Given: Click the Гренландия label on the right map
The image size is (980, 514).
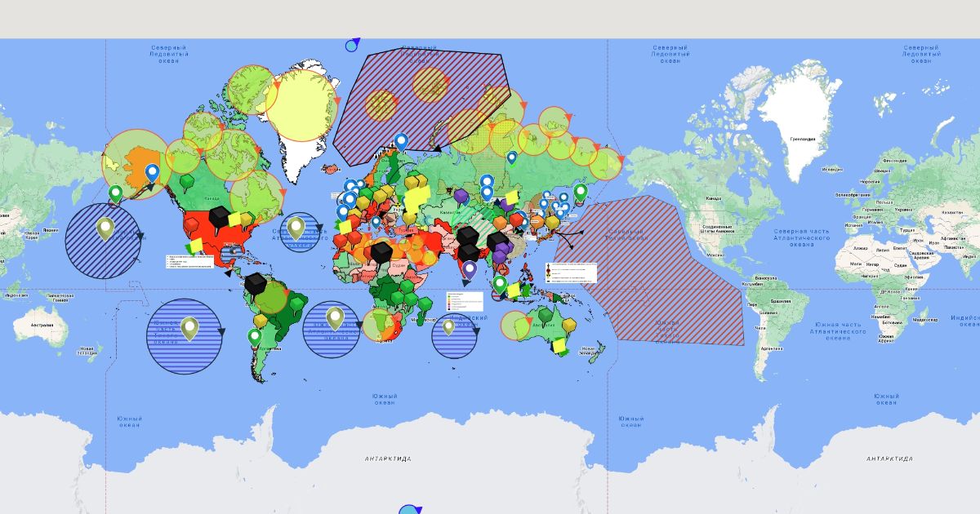Looking at the screenshot, I should click(802, 140).
